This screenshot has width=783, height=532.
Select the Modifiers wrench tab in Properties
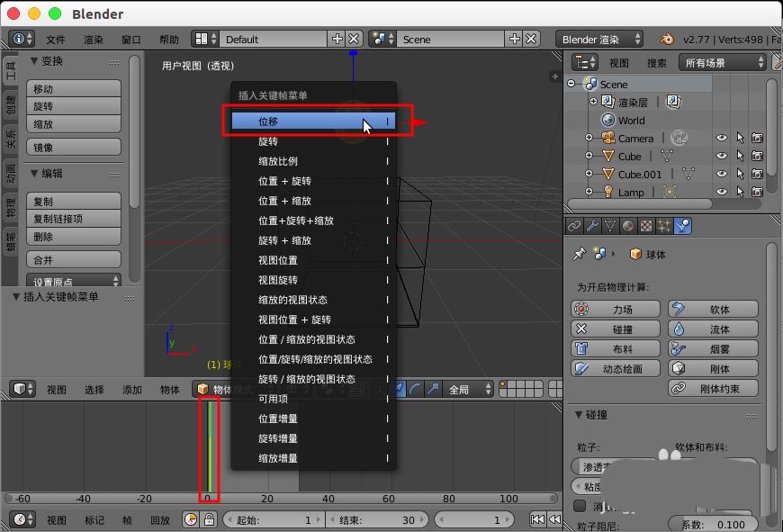click(591, 225)
